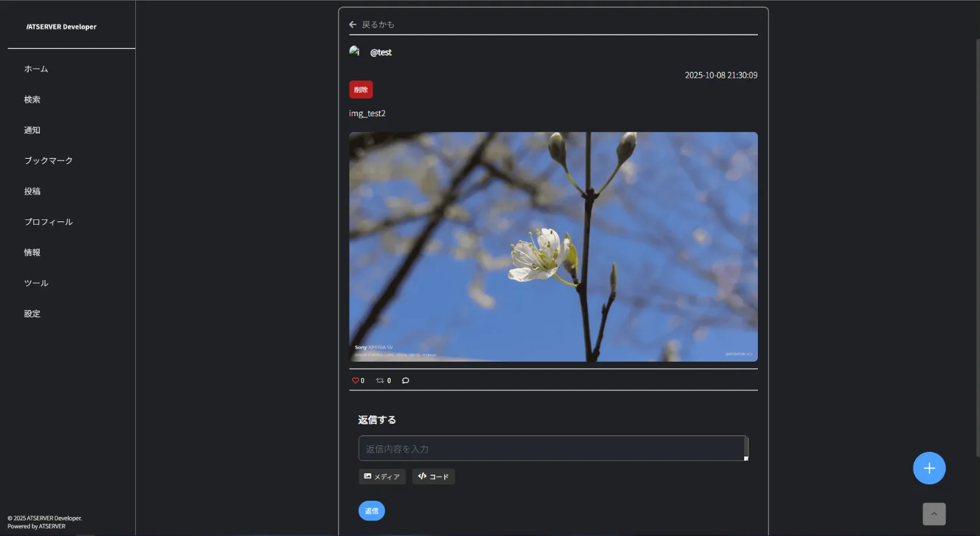The height and width of the screenshot is (536, 980).
Task: Select ブックマーク in the sidebar
Action: point(48,161)
